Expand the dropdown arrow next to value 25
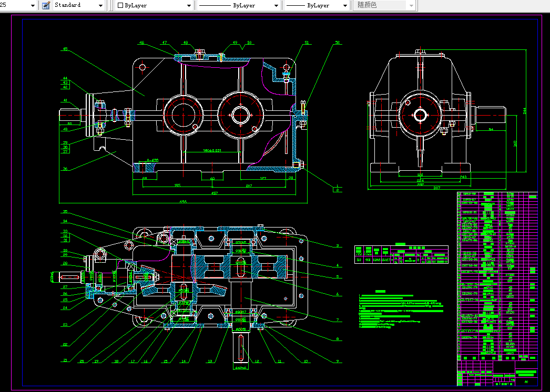This screenshot has height=392, width=550. [x=33, y=6]
